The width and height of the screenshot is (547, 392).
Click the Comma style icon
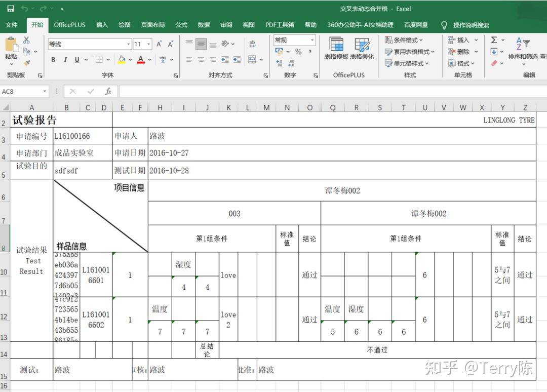click(310, 52)
